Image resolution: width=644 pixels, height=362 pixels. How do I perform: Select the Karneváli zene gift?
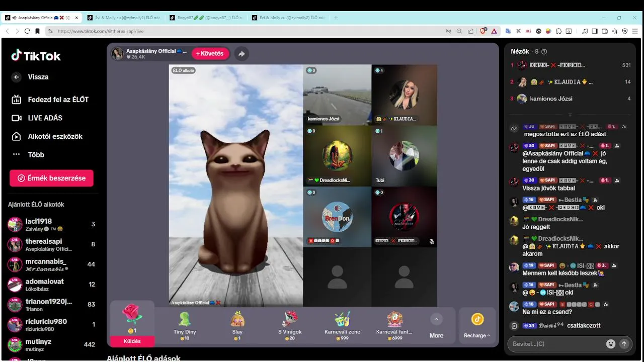(x=342, y=325)
